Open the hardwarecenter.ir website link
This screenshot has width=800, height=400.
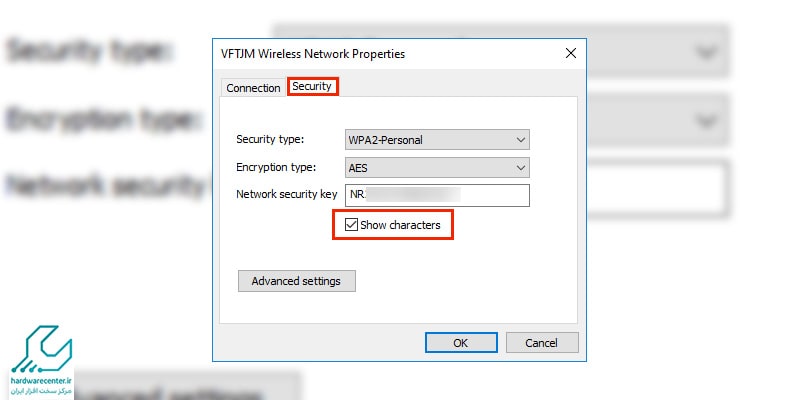pyautogui.click(x=41, y=381)
